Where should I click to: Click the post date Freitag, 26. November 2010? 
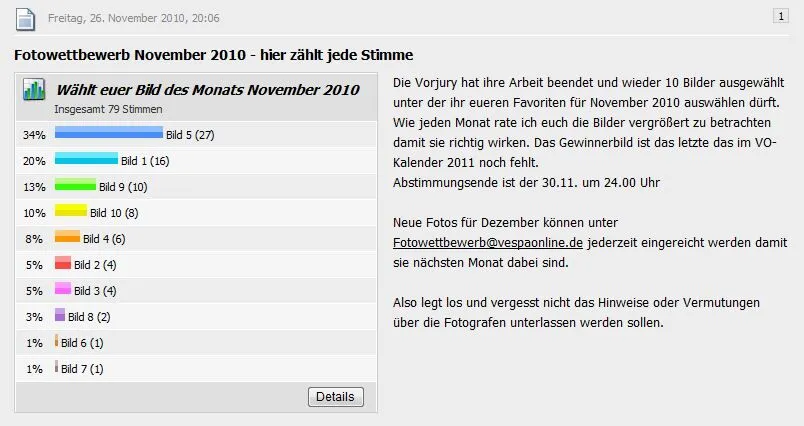click(134, 18)
